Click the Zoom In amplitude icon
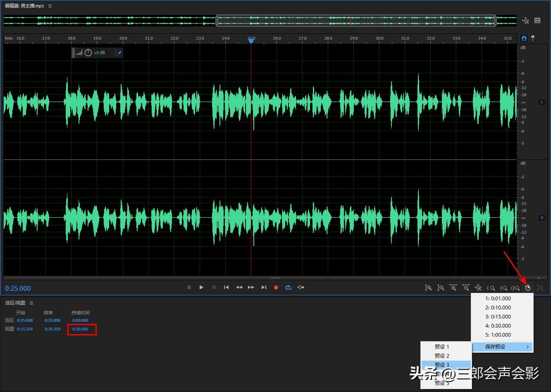Screen dimensions: 551x392 [429, 288]
